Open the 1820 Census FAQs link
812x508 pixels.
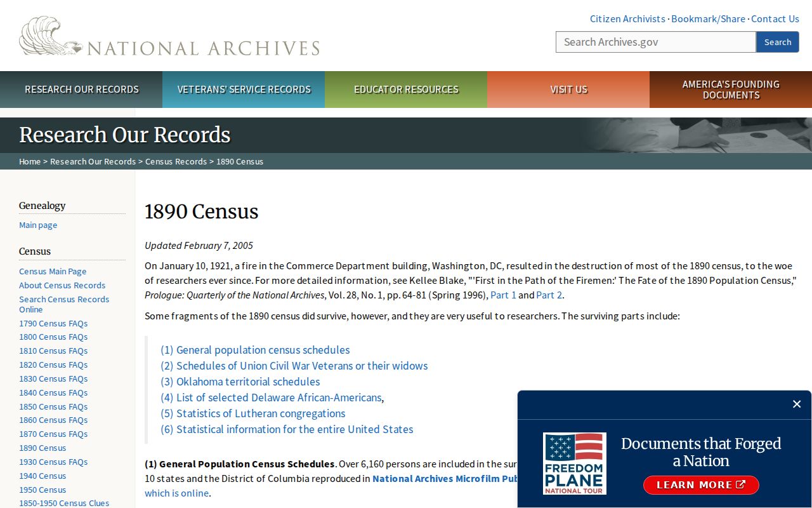(x=53, y=364)
